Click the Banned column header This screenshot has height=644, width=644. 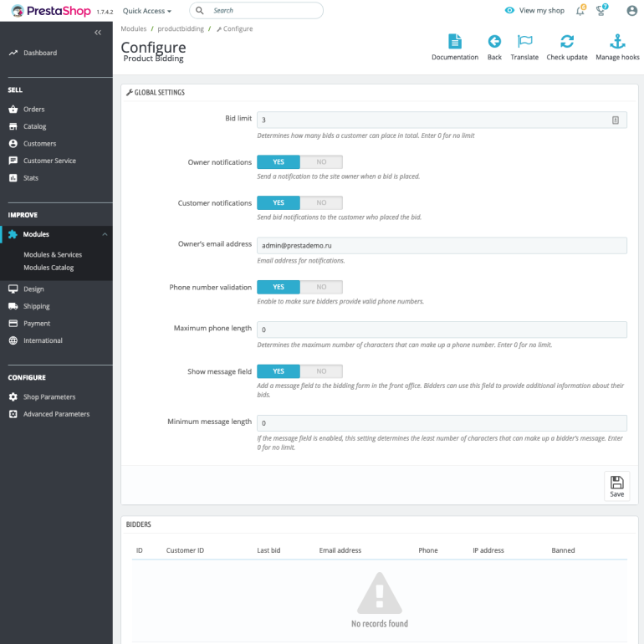[x=563, y=550]
